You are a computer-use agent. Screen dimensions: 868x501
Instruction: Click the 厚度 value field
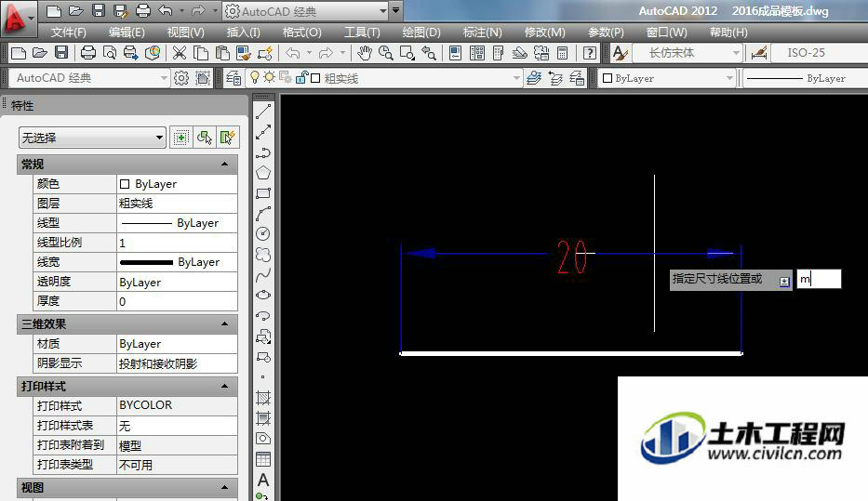[x=177, y=301]
